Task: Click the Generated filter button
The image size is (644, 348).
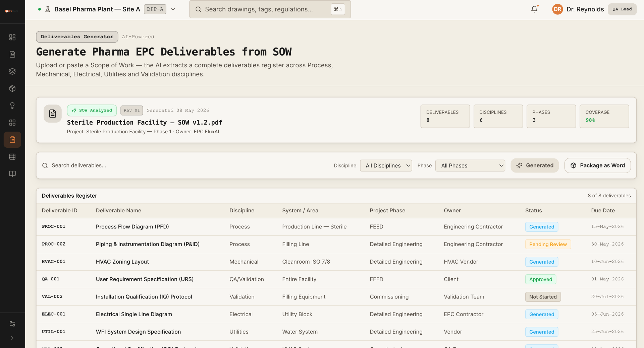Action: 535,165
